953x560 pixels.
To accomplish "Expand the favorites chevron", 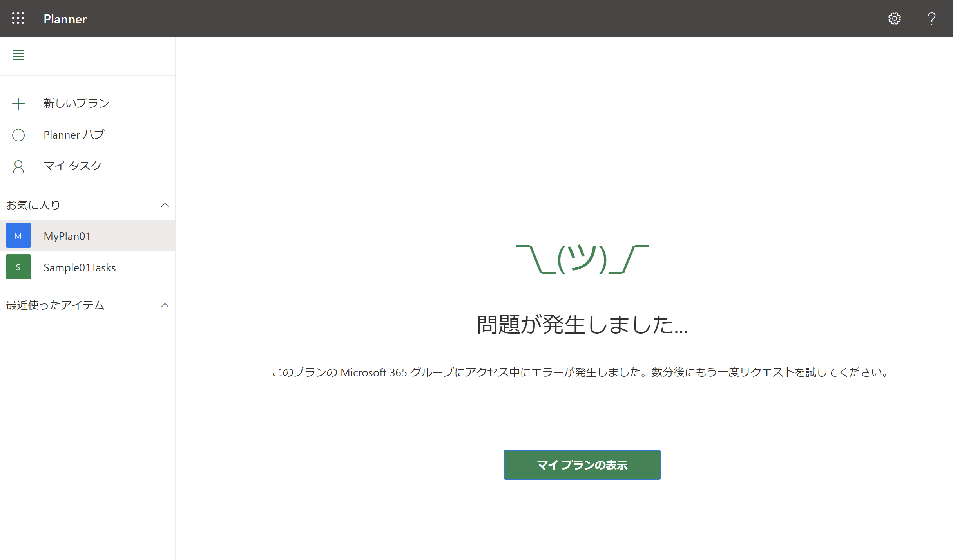I will [x=165, y=205].
